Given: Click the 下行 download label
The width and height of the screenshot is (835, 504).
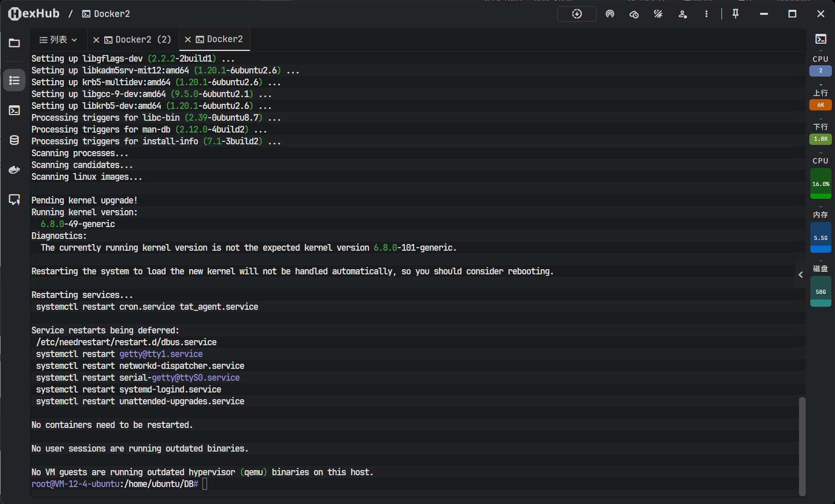Looking at the screenshot, I should point(821,127).
